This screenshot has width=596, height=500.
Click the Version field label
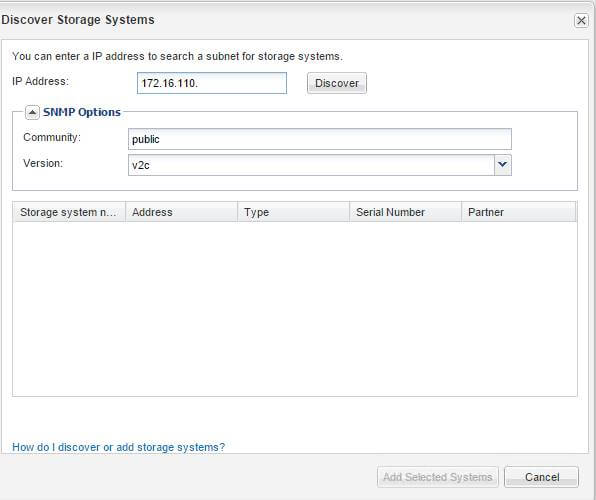[43, 163]
